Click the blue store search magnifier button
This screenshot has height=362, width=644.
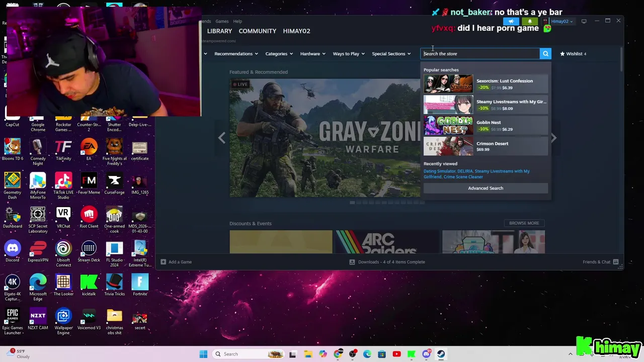545,54
